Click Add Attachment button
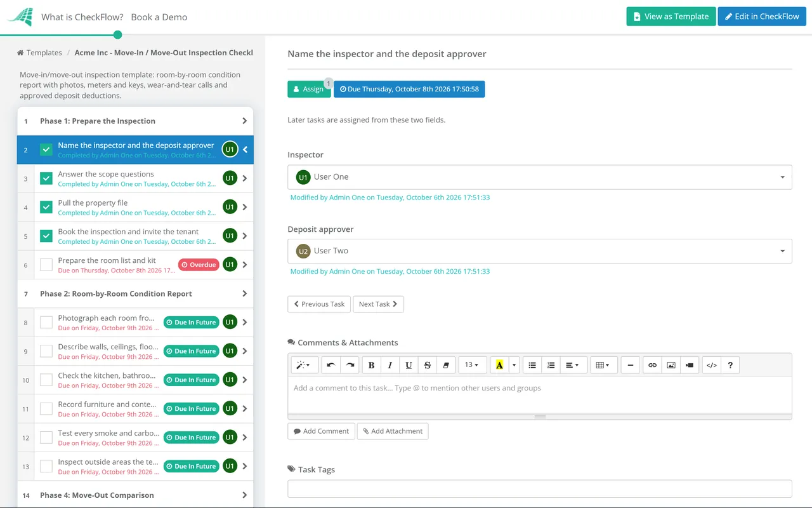Image resolution: width=812 pixels, height=508 pixels. (393, 431)
